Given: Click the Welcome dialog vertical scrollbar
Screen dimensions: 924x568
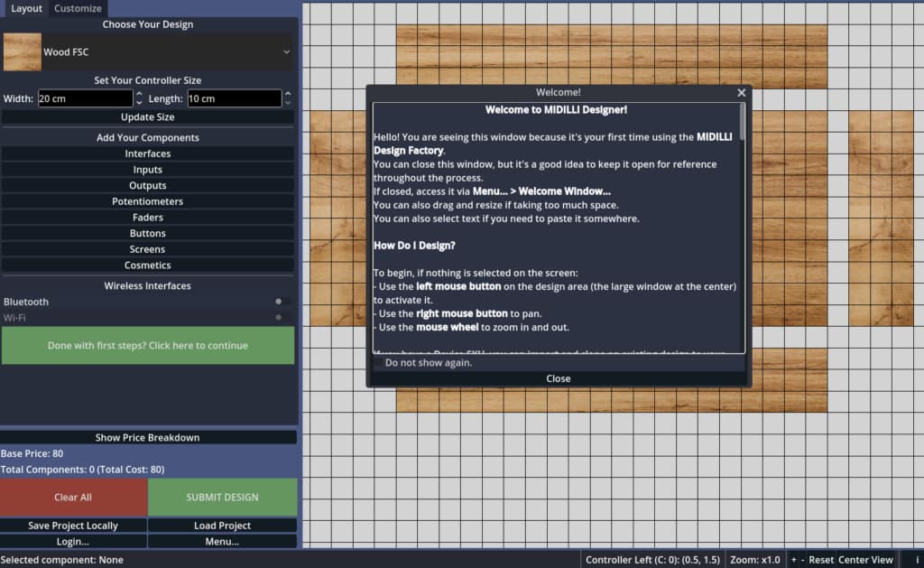Looking at the screenshot, I should (742, 122).
